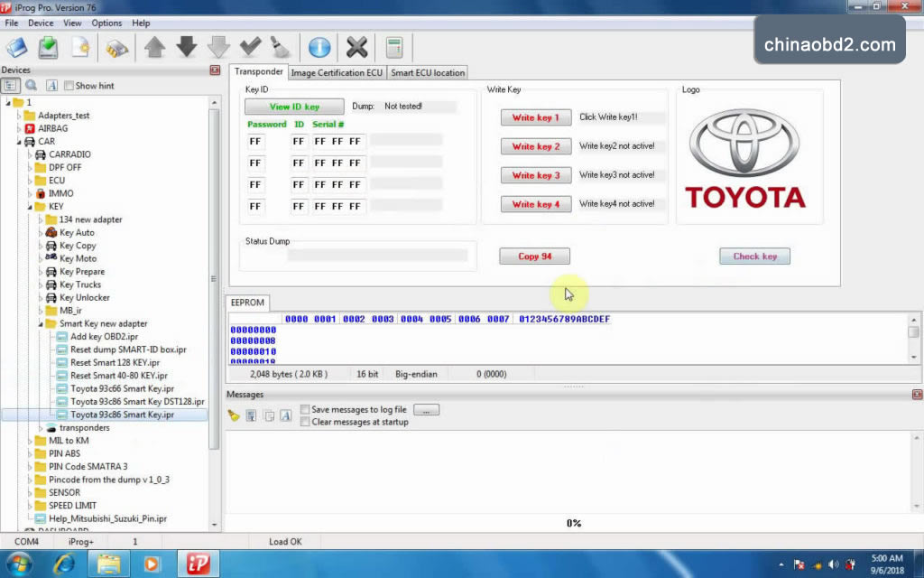Click the '...' log file browse button
924x578 pixels.
pyautogui.click(x=426, y=409)
